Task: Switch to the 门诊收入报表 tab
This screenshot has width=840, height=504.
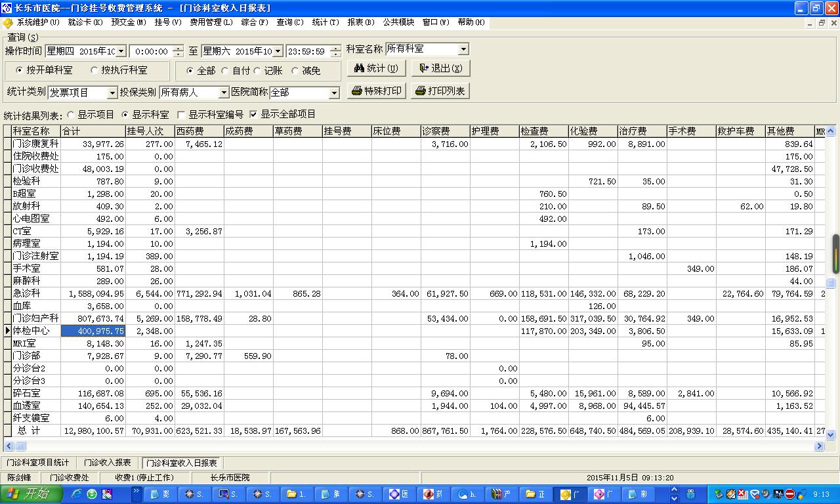Action: point(107,463)
